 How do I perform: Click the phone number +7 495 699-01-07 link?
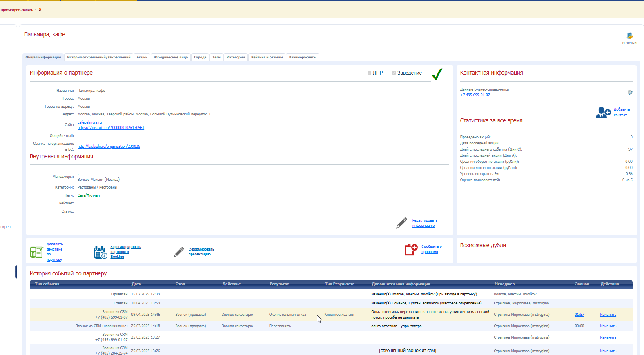point(475,95)
